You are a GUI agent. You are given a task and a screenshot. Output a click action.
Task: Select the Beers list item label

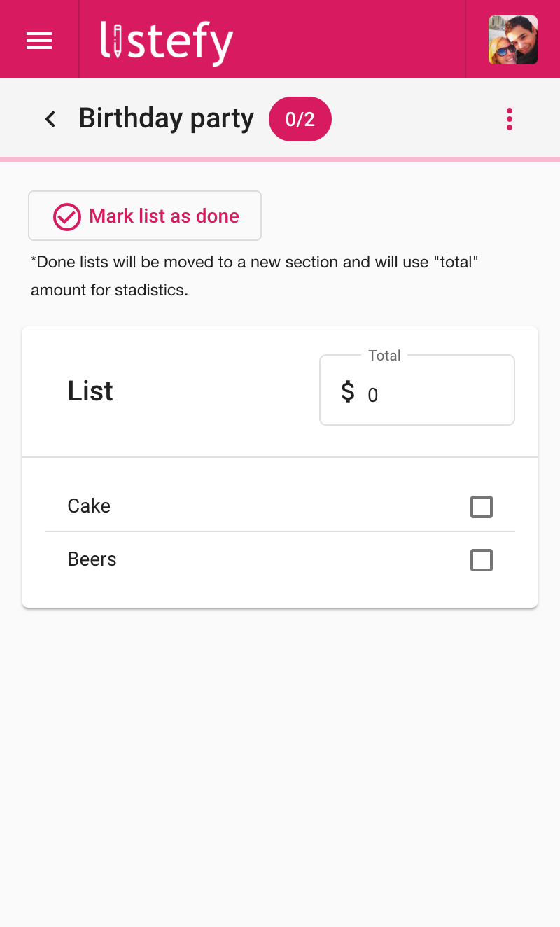pos(92,559)
